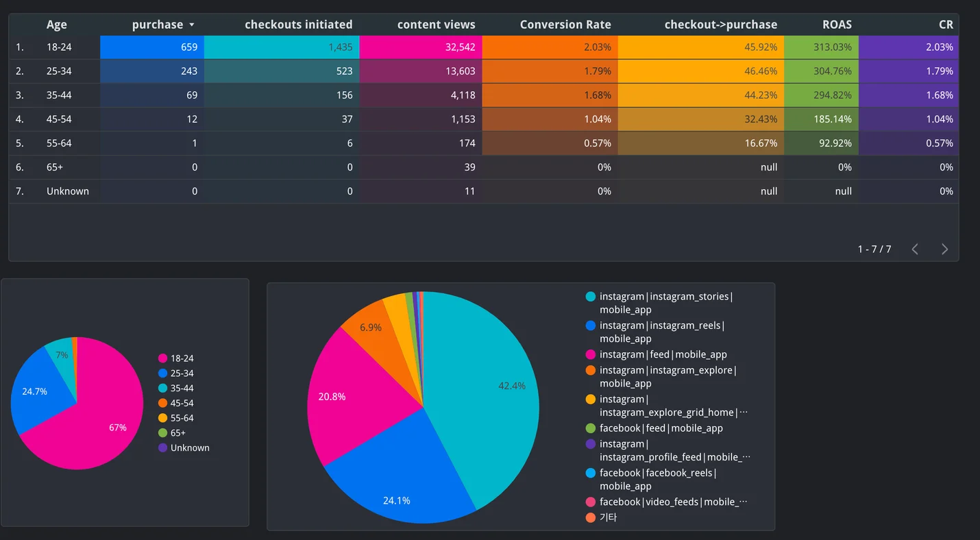Select the checkout->purchase column header
Screen dimensions: 980x540
[720, 25]
